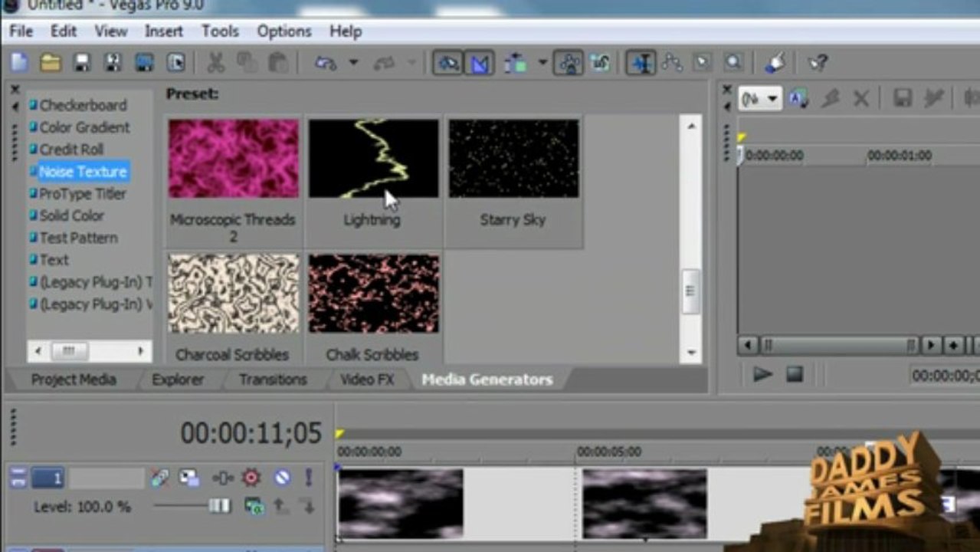
Task: Toggle Automatic Crossfades button
Action: [x=480, y=63]
